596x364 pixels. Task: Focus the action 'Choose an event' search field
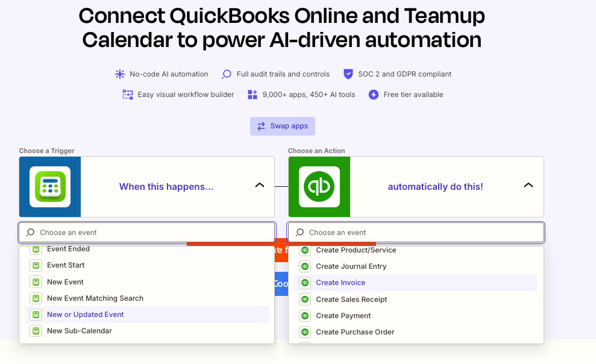coord(416,232)
